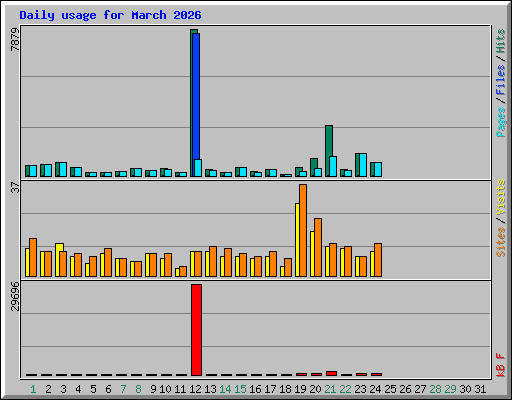Viewport: 512px width, 400px height.
Task: Click green day label 15 on the axis
Action: (240, 389)
